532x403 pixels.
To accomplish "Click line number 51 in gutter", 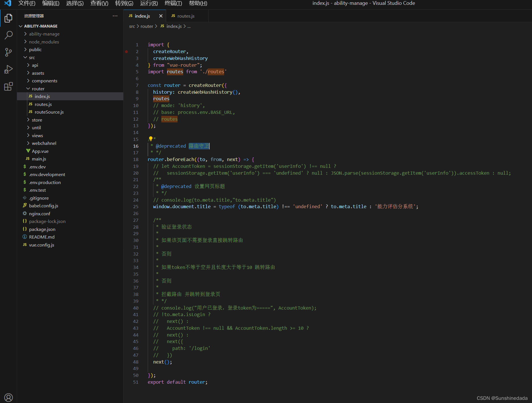I will [x=136, y=382].
